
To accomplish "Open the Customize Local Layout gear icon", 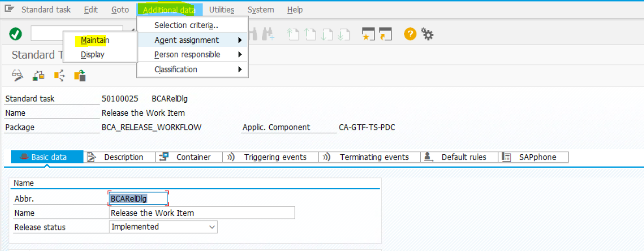I will click(428, 34).
